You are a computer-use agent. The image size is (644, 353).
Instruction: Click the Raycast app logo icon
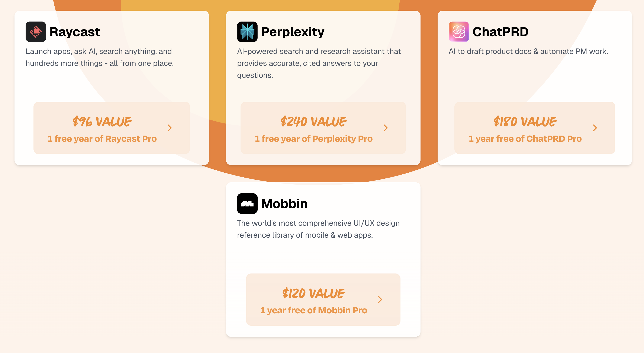(x=36, y=32)
